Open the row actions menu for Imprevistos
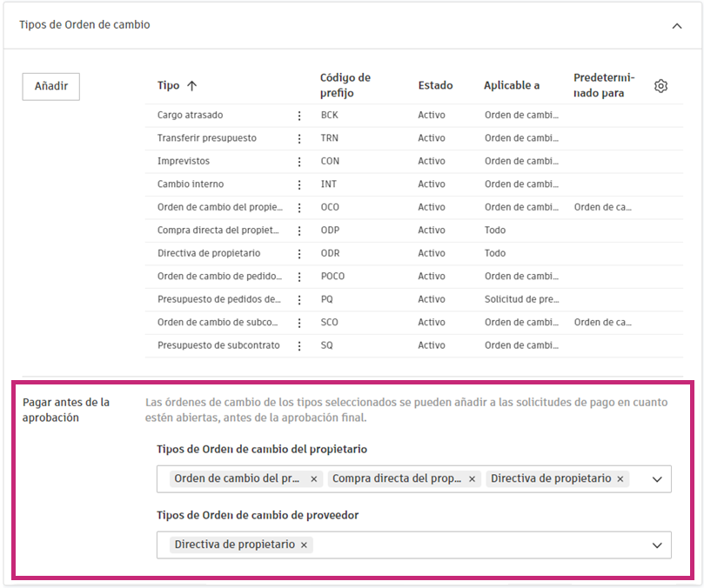This screenshot has height=588, width=704. coord(300,161)
